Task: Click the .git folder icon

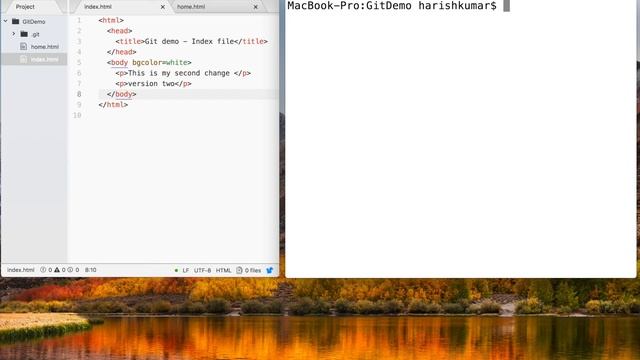Action: click(24, 34)
